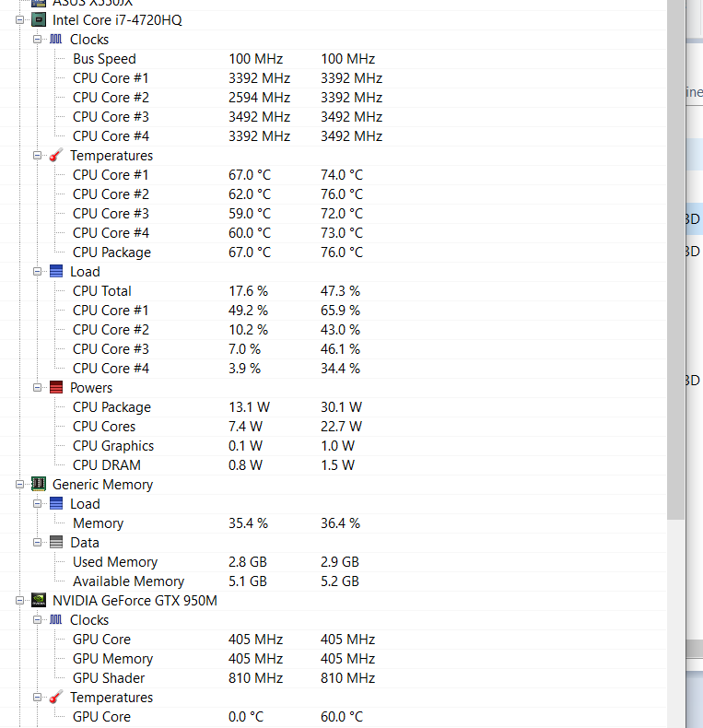Select CPU Core #4 temperature row
The image size is (703, 728).
point(334,233)
